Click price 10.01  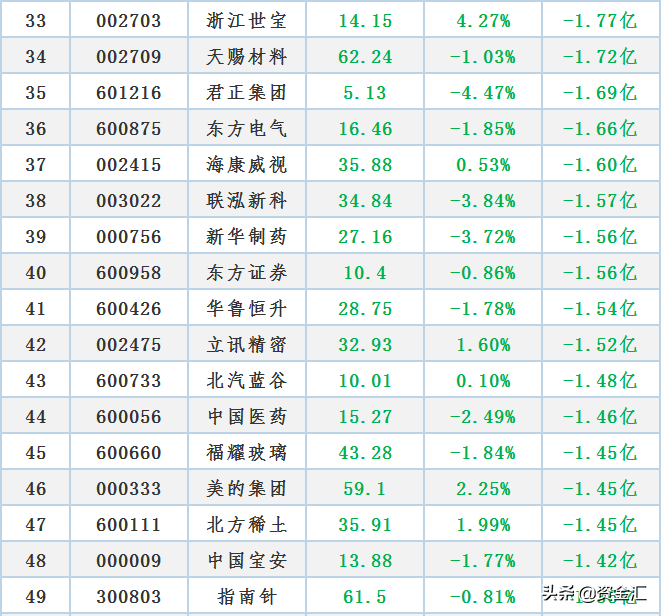pos(365,381)
